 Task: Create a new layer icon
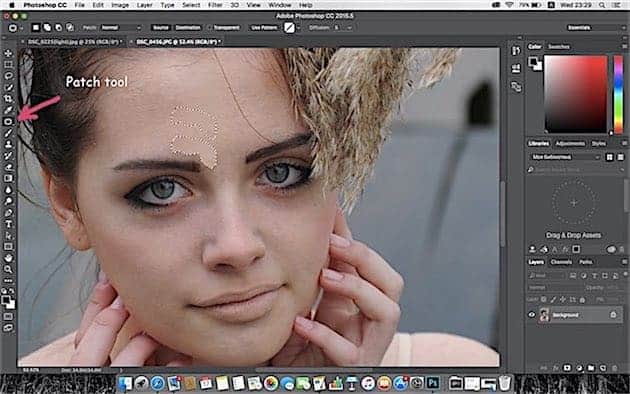tap(602, 367)
